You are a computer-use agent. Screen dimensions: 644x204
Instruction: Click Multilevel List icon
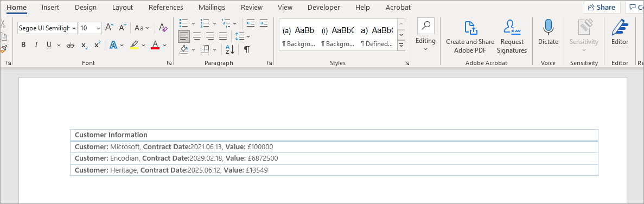coord(226,23)
